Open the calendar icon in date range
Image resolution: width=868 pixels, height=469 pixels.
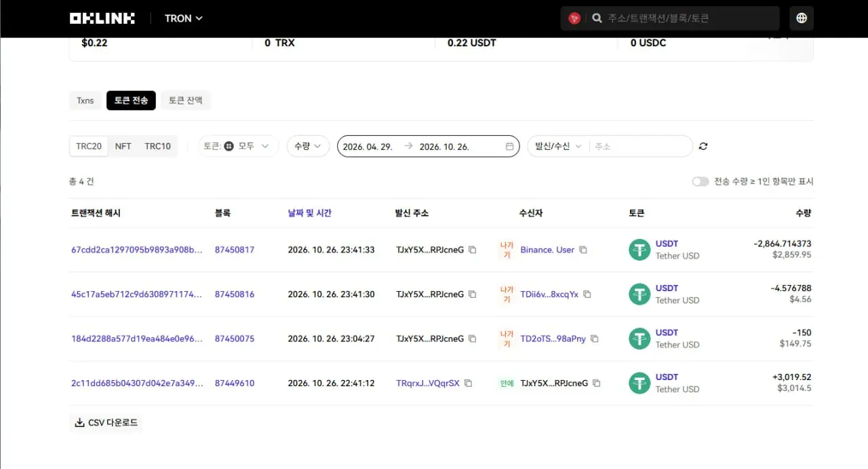(x=509, y=146)
